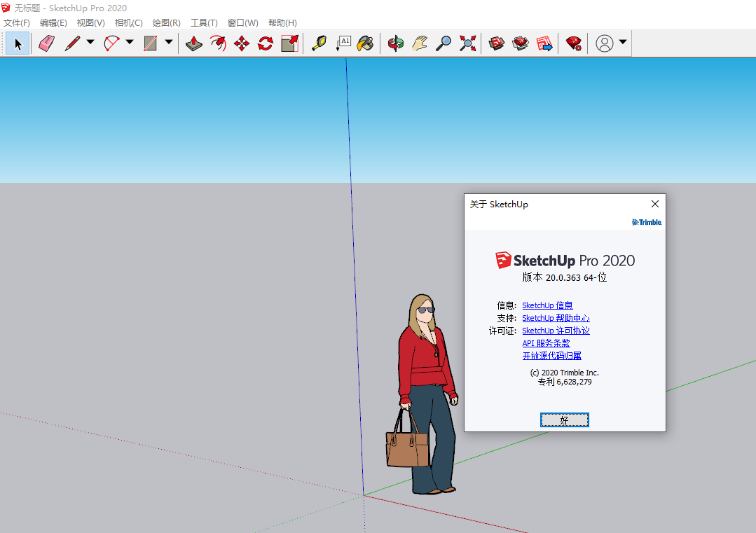Click the version text 20.0.363 64-位
Viewport: 756px width, 533px height.
point(565,277)
